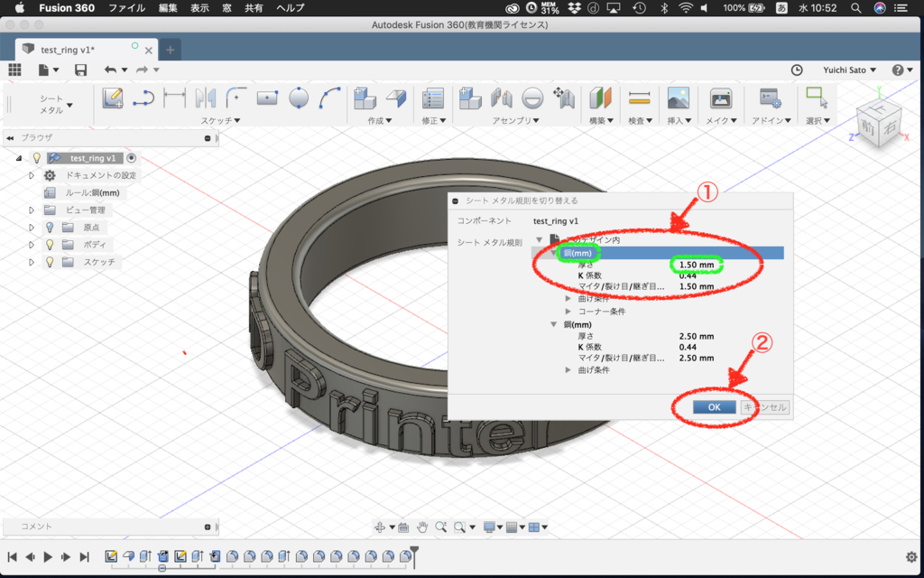Open the Yuichi Sato account dropdown
This screenshot has width=924, height=578.
coord(850,70)
